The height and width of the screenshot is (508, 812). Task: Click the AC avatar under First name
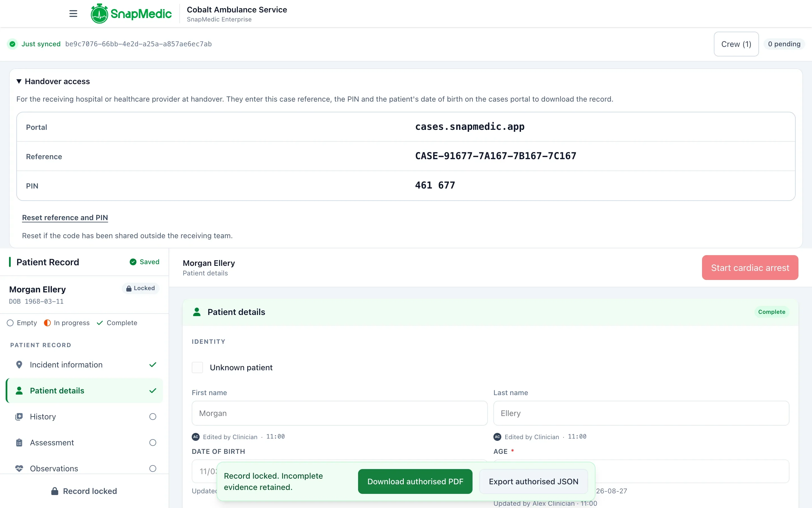196,437
